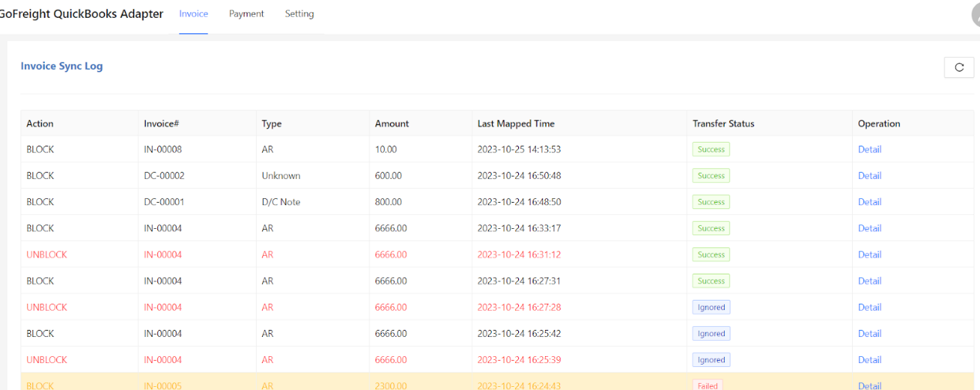
Task: Click the Transfer Status column header
Action: [723, 123]
